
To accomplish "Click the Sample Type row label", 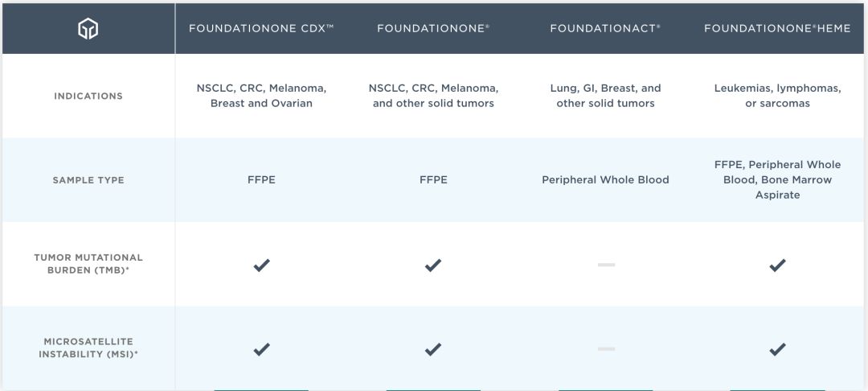I will pyautogui.click(x=88, y=180).
